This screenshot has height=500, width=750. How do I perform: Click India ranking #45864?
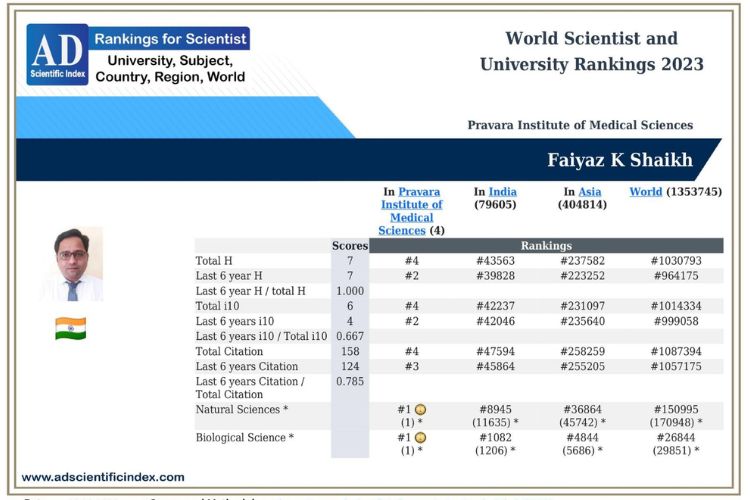click(x=496, y=366)
